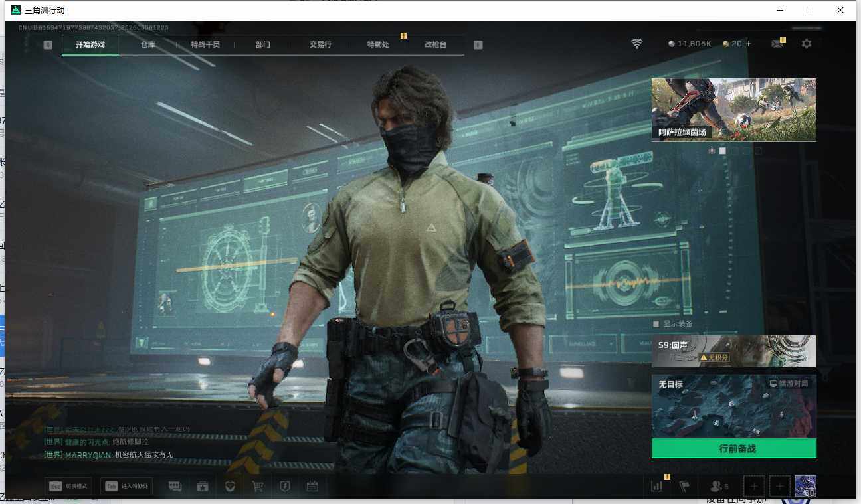Click the Tab 进入特勤处 button
This screenshot has width=861, height=504.
click(x=126, y=487)
